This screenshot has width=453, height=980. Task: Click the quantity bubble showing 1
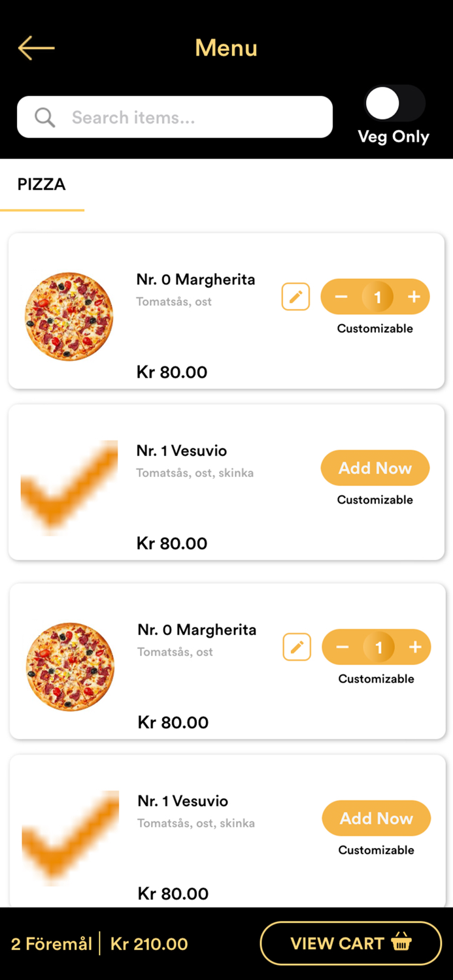tap(378, 297)
